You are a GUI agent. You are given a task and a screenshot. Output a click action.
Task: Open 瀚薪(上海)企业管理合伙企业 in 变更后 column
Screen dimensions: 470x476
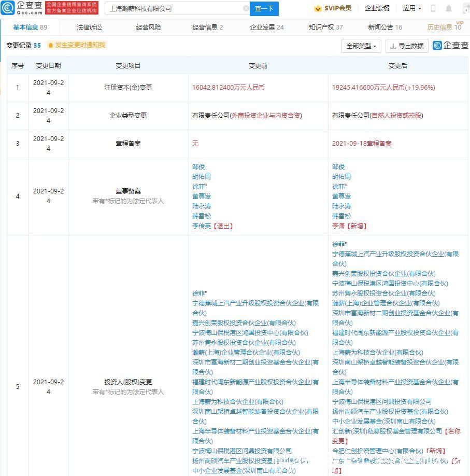click(386, 303)
